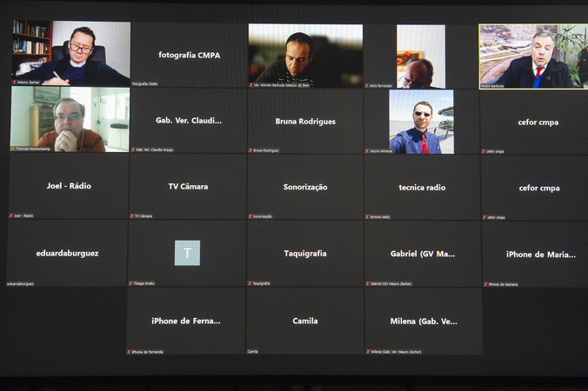Image resolution: width=588 pixels, height=391 pixels.
Task: Click small 'Gabriel (GV Mauro Zacher)' label
Action: pyautogui.click(x=391, y=283)
